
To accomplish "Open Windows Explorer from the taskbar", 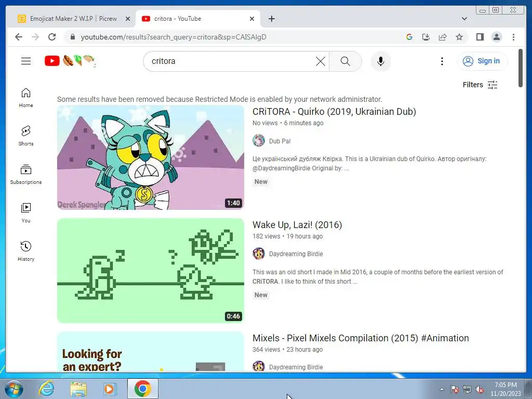I will tap(78, 389).
